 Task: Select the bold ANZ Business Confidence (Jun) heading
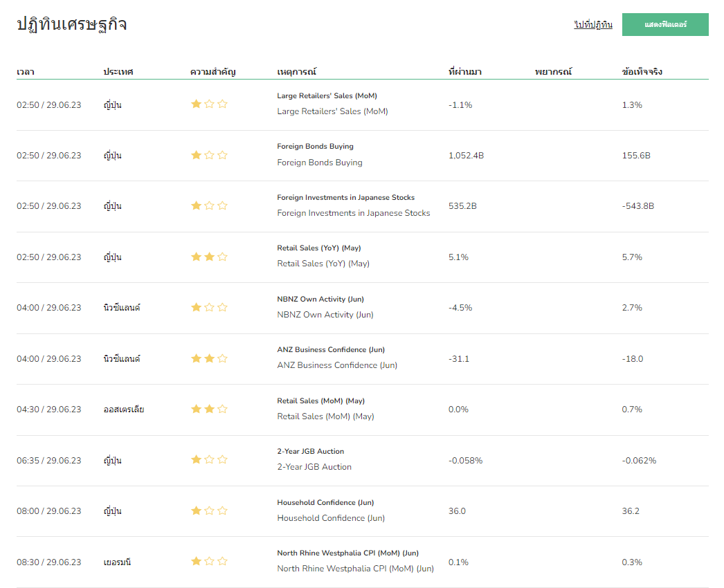(331, 350)
